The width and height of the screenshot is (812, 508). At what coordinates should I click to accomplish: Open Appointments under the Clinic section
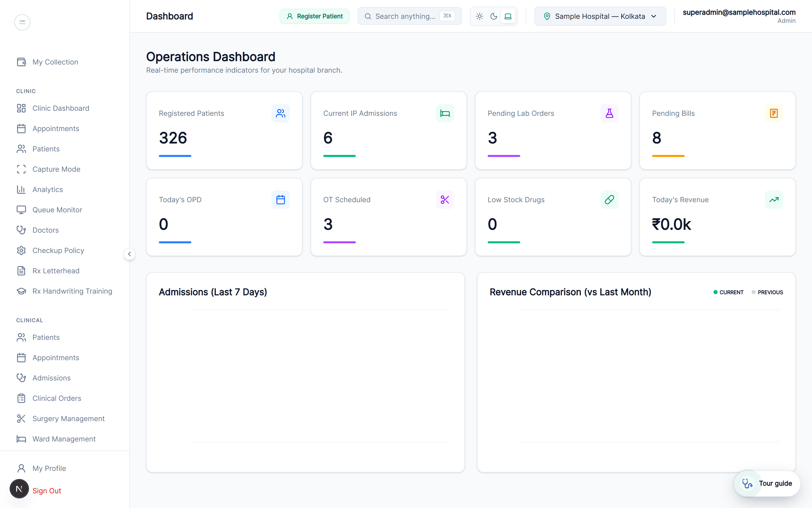click(65, 128)
